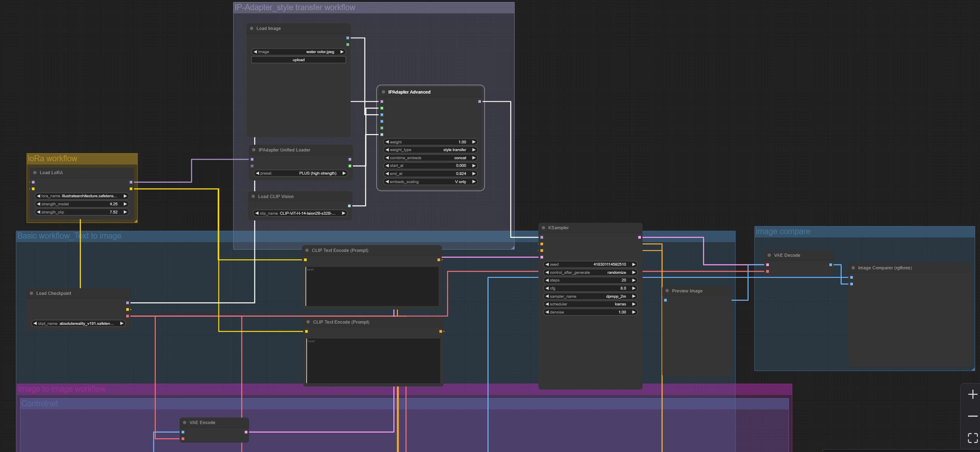Click the upload button in Load Image
Image resolution: width=980 pixels, height=452 pixels.
(x=299, y=60)
